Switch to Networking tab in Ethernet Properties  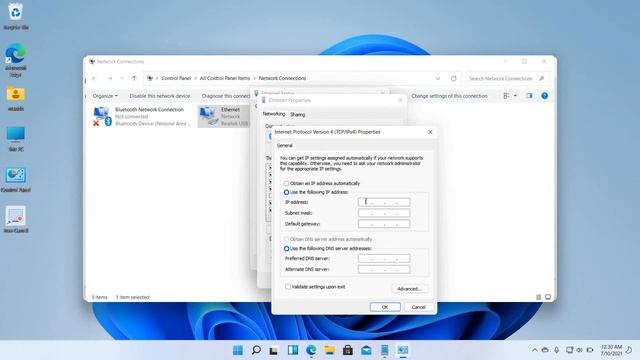(x=273, y=114)
